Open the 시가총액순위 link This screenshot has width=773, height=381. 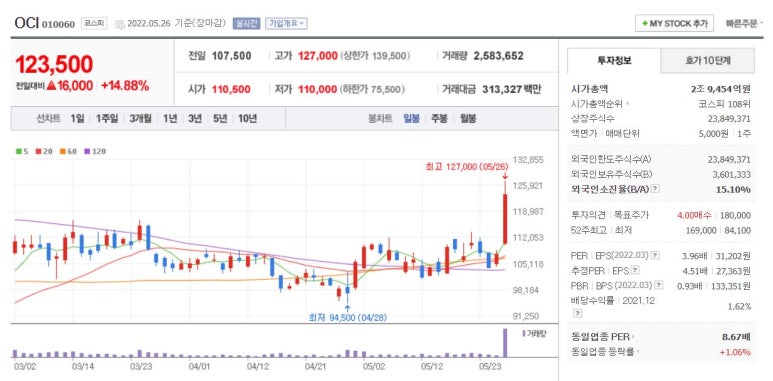pyautogui.click(x=600, y=104)
